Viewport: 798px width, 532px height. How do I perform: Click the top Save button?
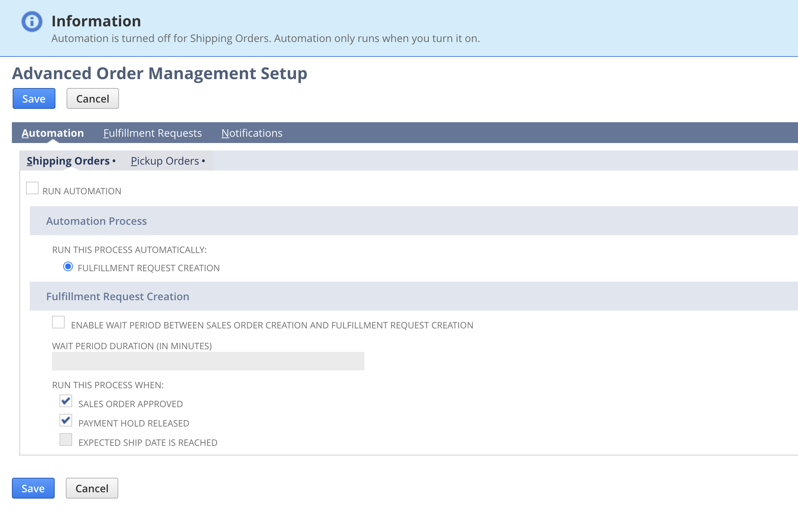[x=34, y=98]
